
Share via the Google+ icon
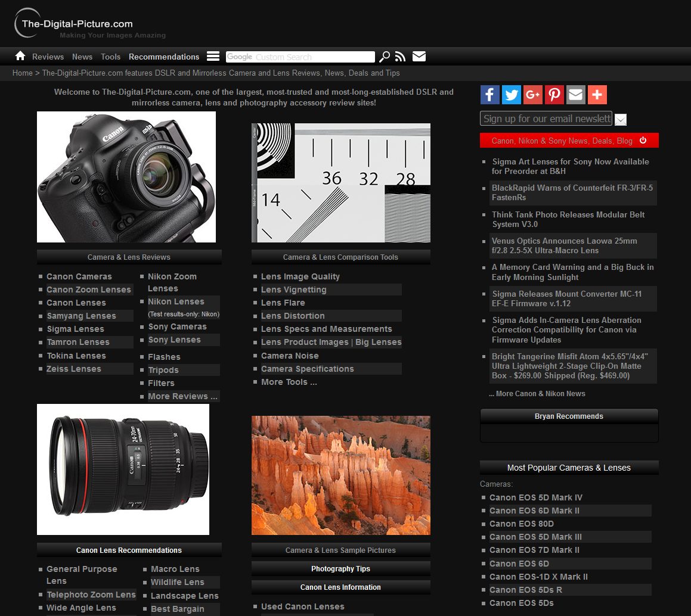532,94
